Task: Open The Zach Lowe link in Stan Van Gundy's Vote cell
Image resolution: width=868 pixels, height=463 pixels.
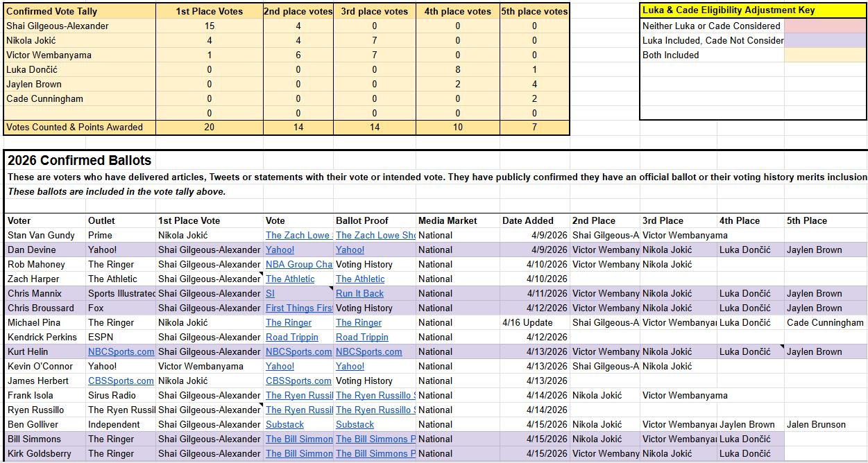Action: click(299, 235)
